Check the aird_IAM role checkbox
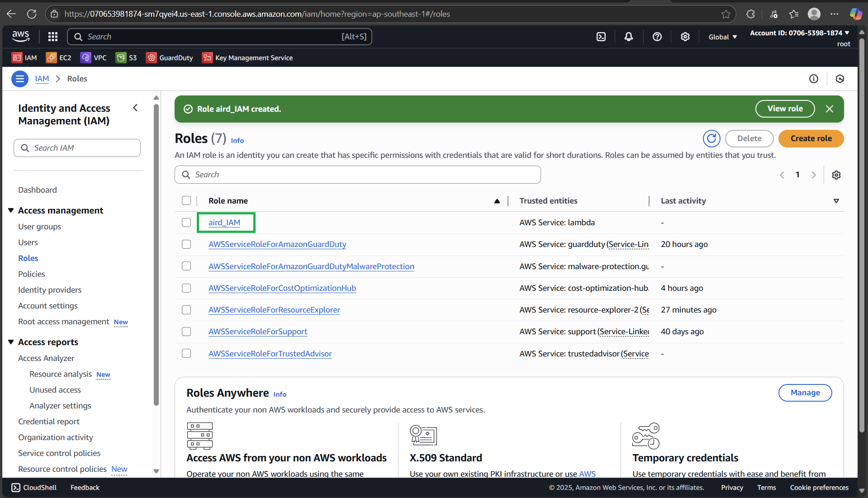 186,223
